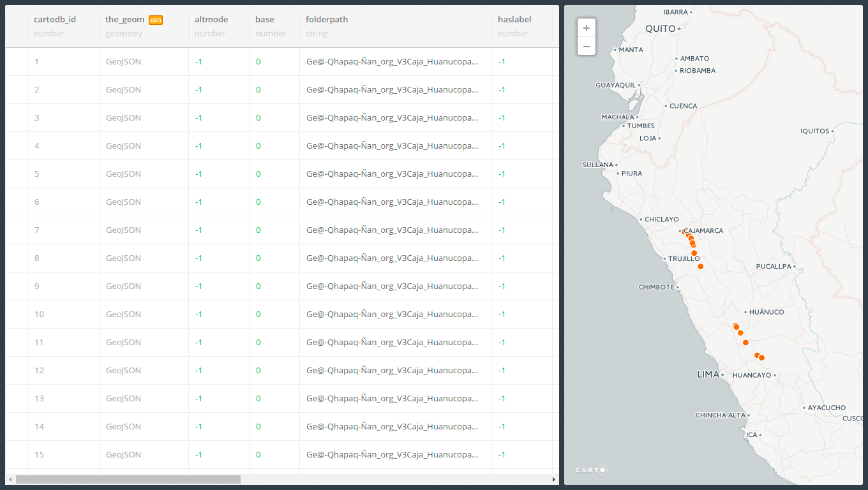Viewport: 868px width, 490px height.
Task: Click the haslabel value in row 6
Action: tap(502, 202)
